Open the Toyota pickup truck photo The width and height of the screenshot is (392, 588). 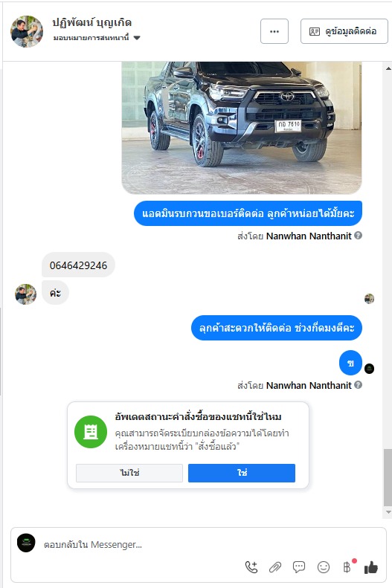click(x=242, y=128)
